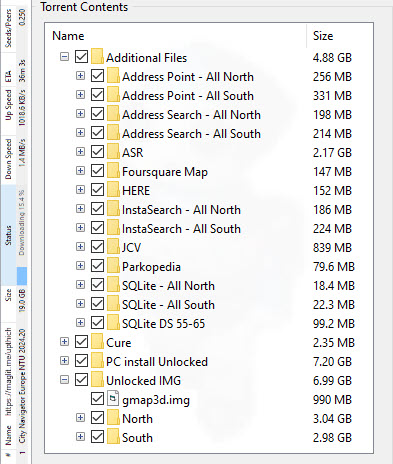Image resolution: width=393 pixels, height=464 pixels.
Task: Click the Seeds/Peers column header
Action: (8, 28)
